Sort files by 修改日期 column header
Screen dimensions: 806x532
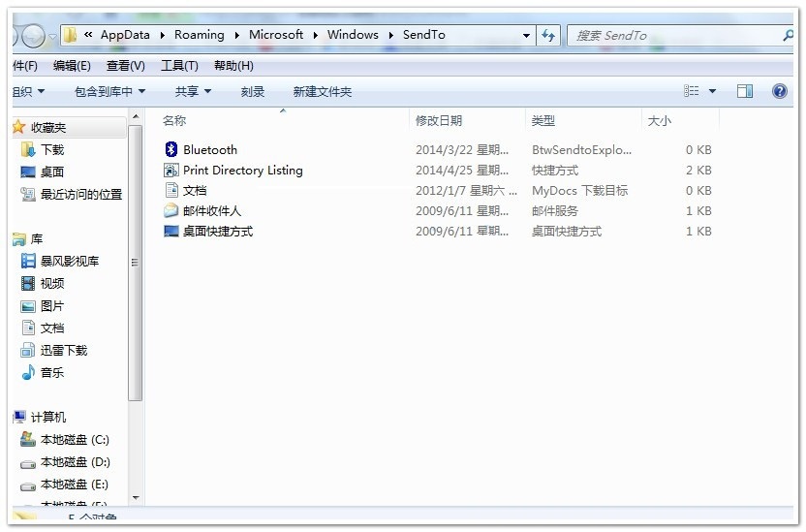pyautogui.click(x=439, y=121)
